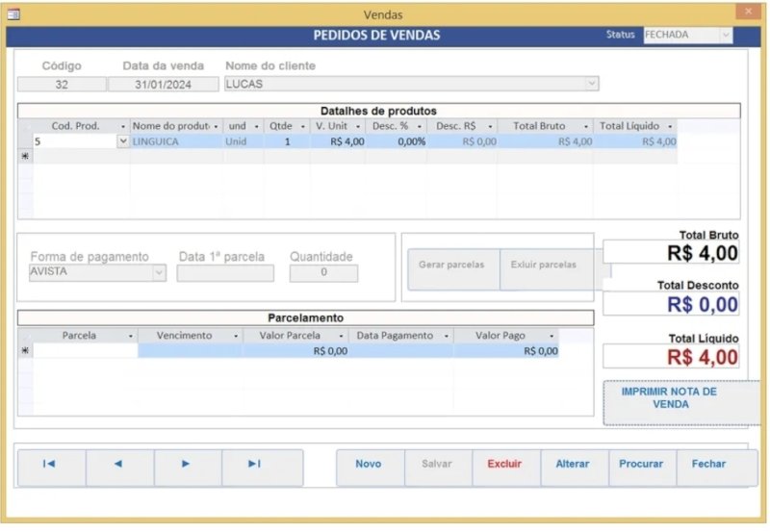Image resolution: width=770 pixels, height=532 pixels.
Task: Click the Procurar button
Action: (641, 464)
